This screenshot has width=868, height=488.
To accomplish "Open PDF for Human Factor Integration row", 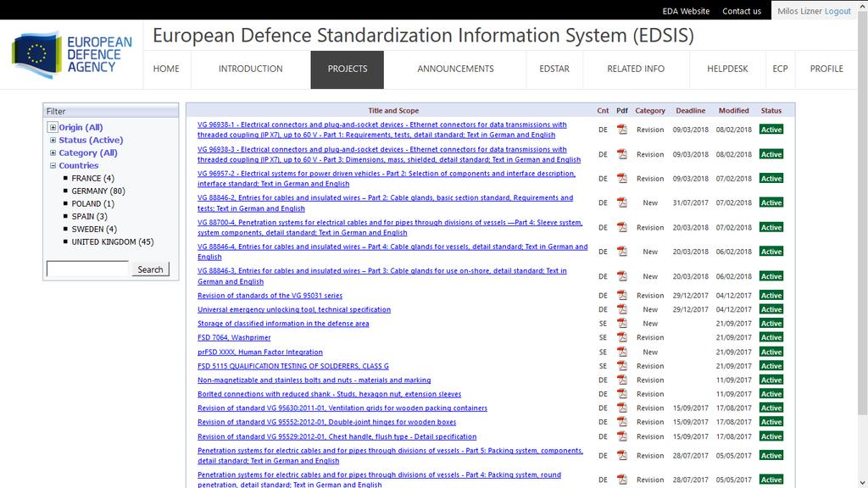I will 622,352.
